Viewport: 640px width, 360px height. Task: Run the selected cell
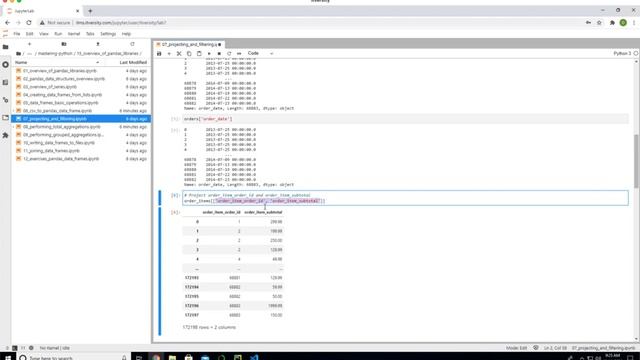(209, 53)
